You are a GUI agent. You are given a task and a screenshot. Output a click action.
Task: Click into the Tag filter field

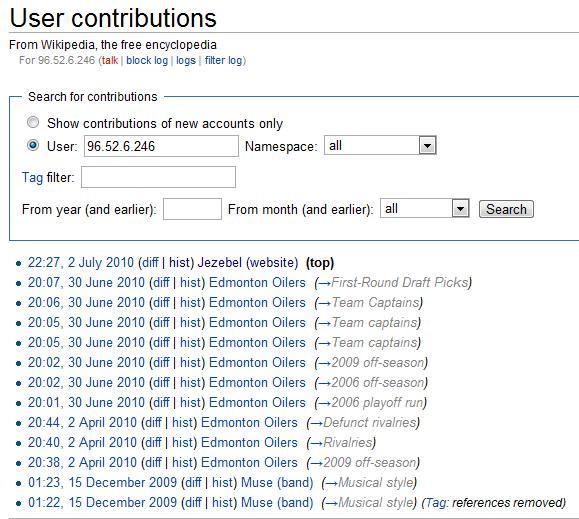tap(158, 177)
